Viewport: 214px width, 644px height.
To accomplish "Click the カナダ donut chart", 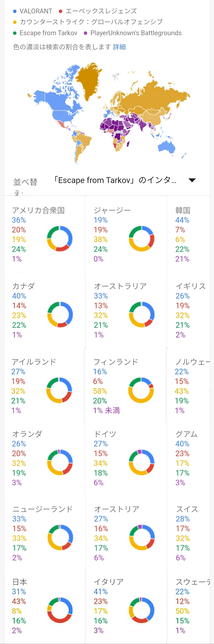I will (60, 314).
